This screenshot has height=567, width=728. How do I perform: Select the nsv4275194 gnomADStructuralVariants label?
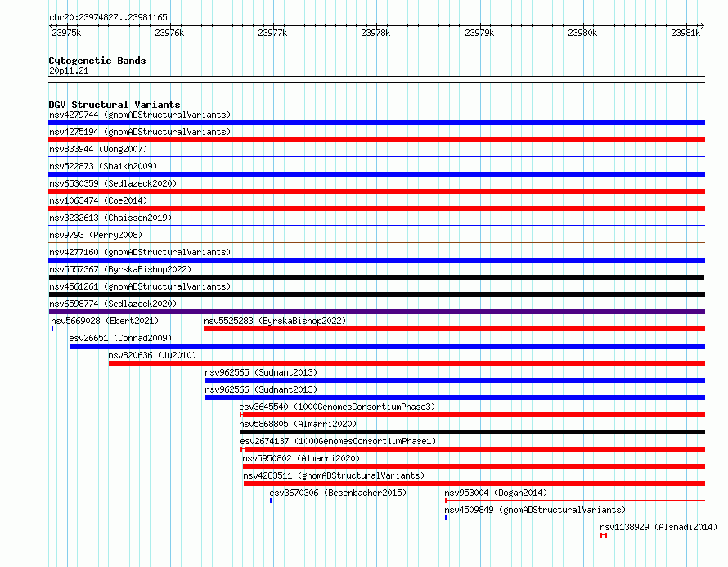pos(140,132)
